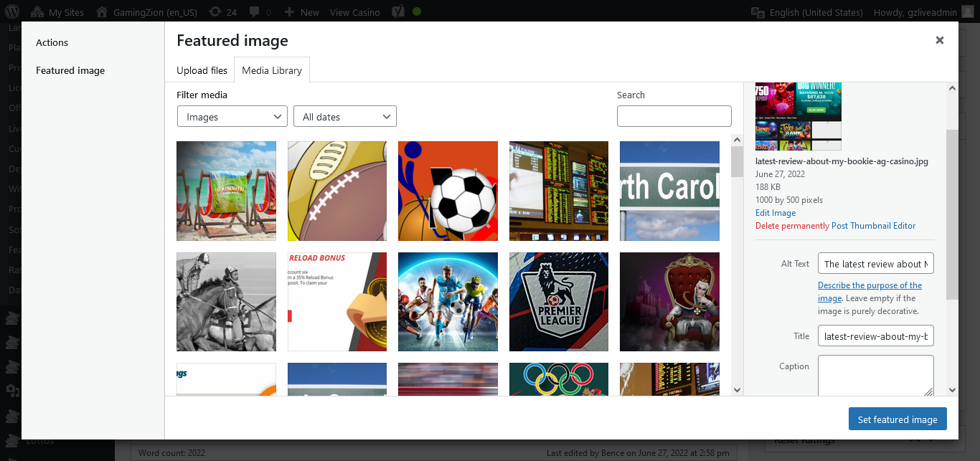The image size is (980, 461).
Task: Click the Alt Text input field
Action: tap(875, 264)
